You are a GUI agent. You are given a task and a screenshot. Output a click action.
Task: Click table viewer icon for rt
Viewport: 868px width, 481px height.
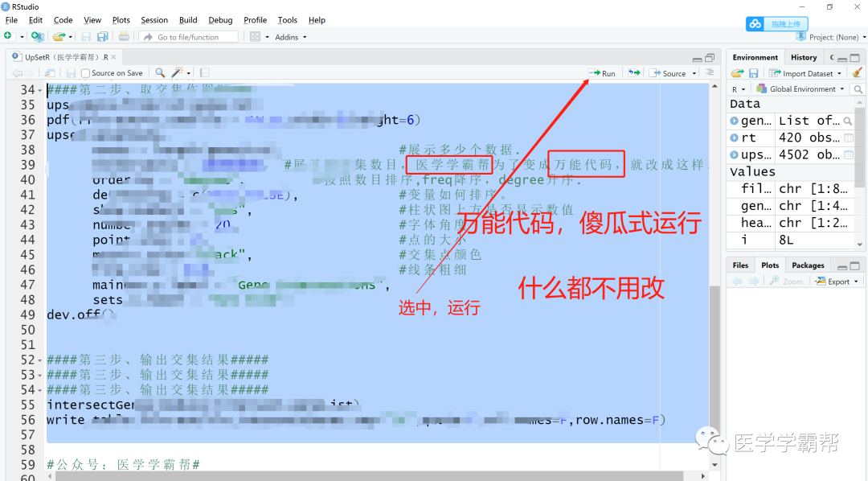[848, 138]
